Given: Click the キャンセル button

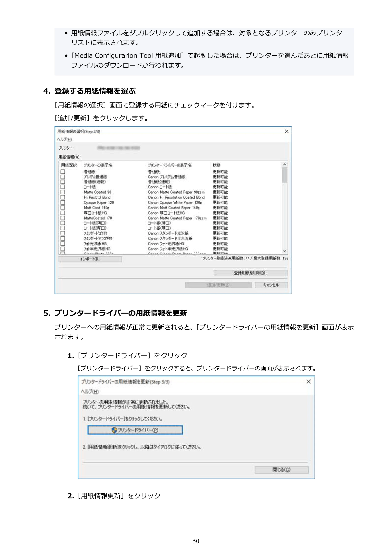Looking at the screenshot, I should [x=271, y=285].
